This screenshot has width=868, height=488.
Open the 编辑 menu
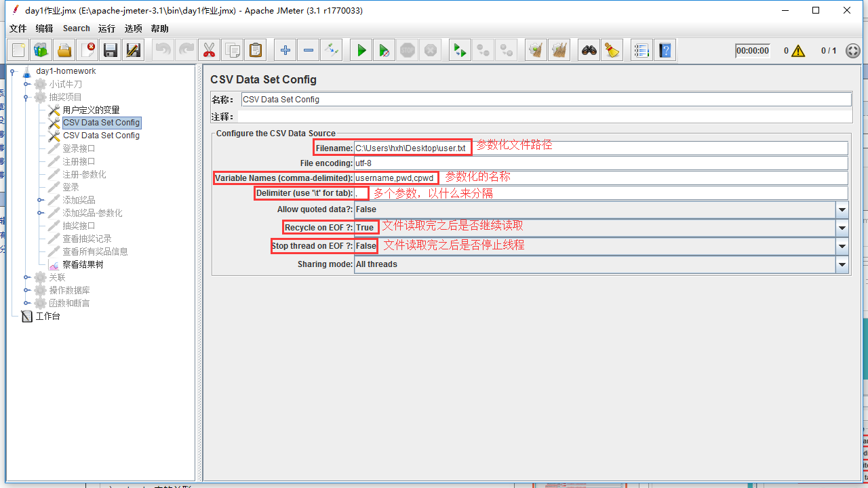(x=44, y=28)
